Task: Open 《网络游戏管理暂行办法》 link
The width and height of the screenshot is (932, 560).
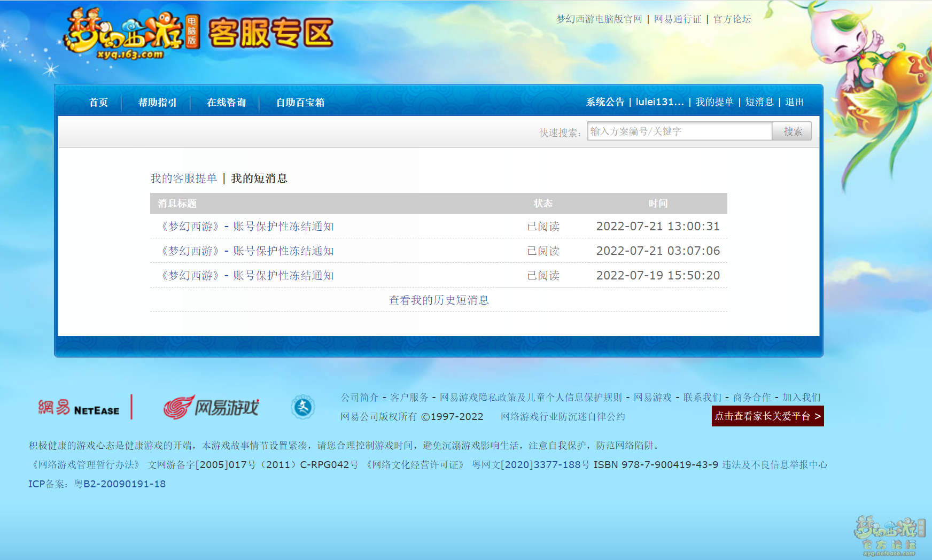Action: coord(86,464)
